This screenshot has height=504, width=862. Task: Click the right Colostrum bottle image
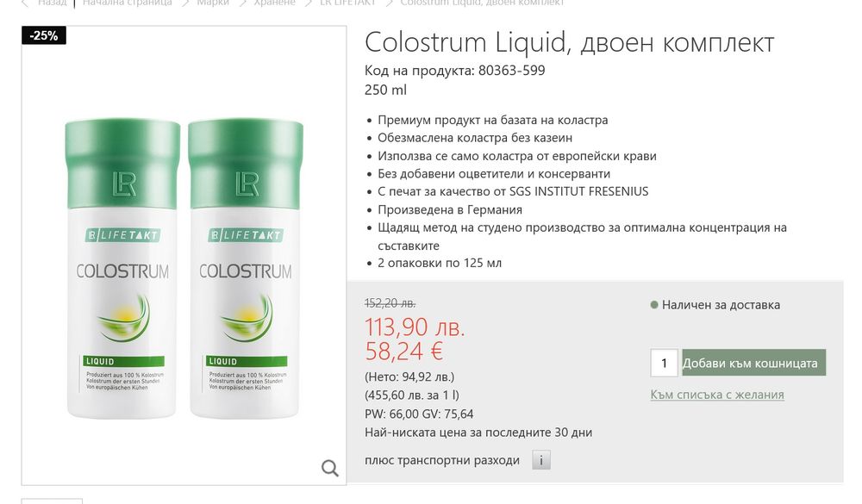pyautogui.click(x=245, y=268)
